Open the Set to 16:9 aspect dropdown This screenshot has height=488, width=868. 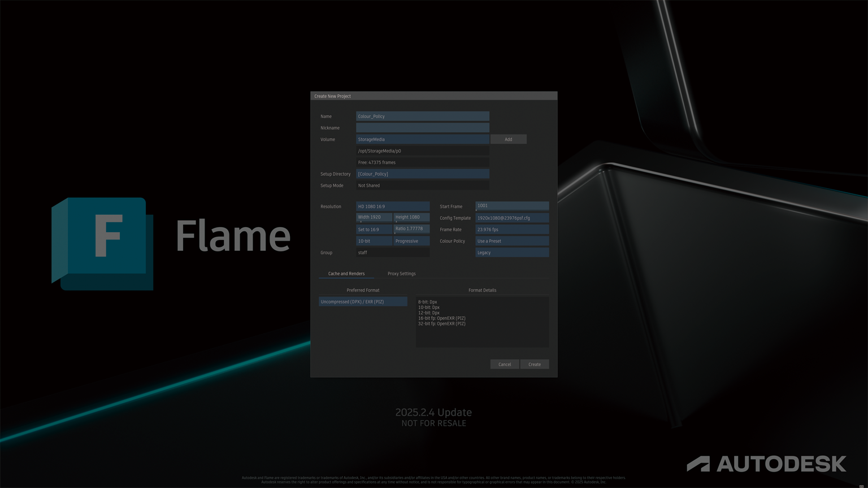[374, 229]
